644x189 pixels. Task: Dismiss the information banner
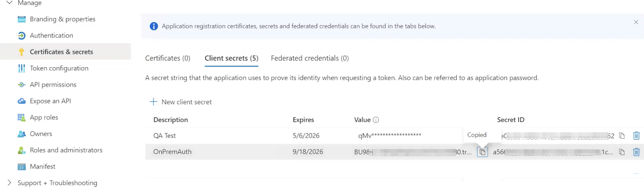(636, 22)
